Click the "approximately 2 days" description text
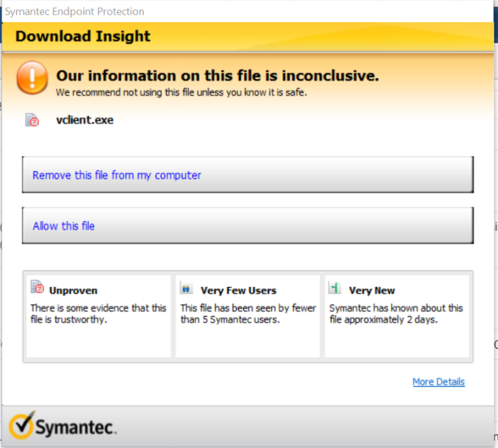Image resolution: width=498 pixels, height=448 pixels. pyautogui.click(x=396, y=313)
